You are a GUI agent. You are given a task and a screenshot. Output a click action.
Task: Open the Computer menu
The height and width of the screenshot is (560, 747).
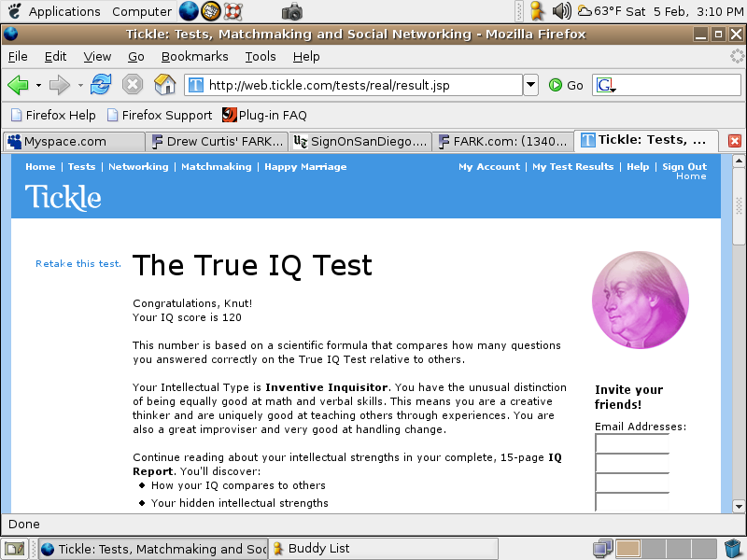pyautogui.click(x=142, y=11)
